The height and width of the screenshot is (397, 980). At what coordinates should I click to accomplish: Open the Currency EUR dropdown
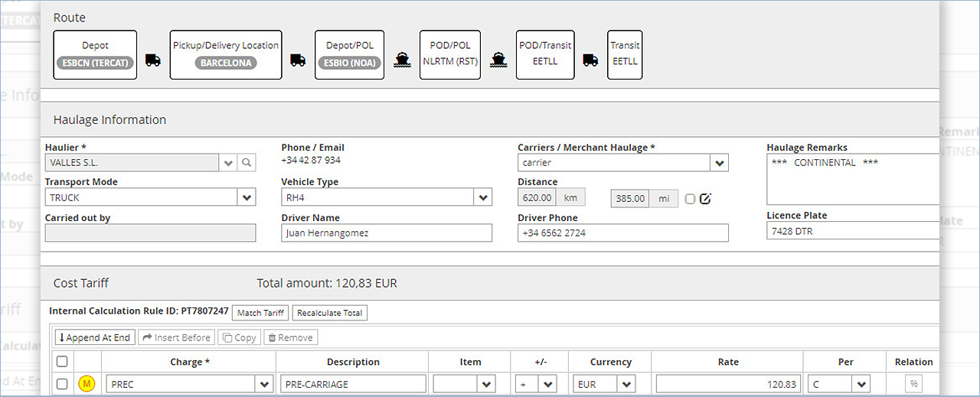[627, 384]
